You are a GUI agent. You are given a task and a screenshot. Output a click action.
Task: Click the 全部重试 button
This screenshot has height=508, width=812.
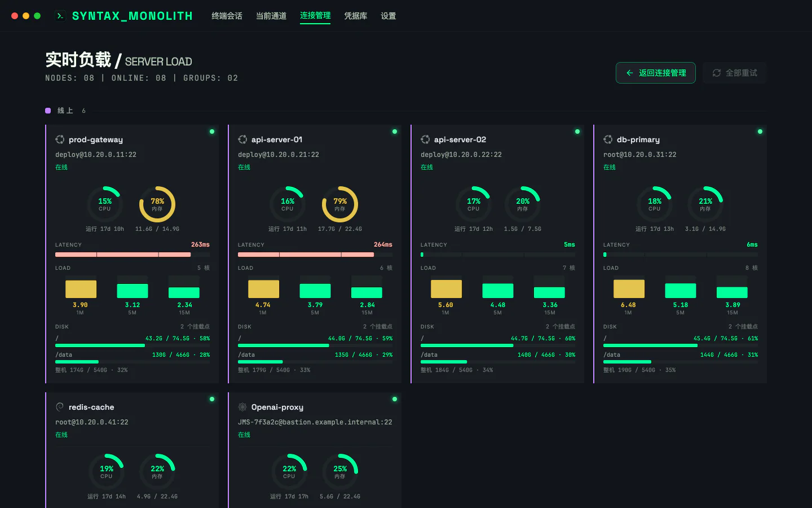735,73
